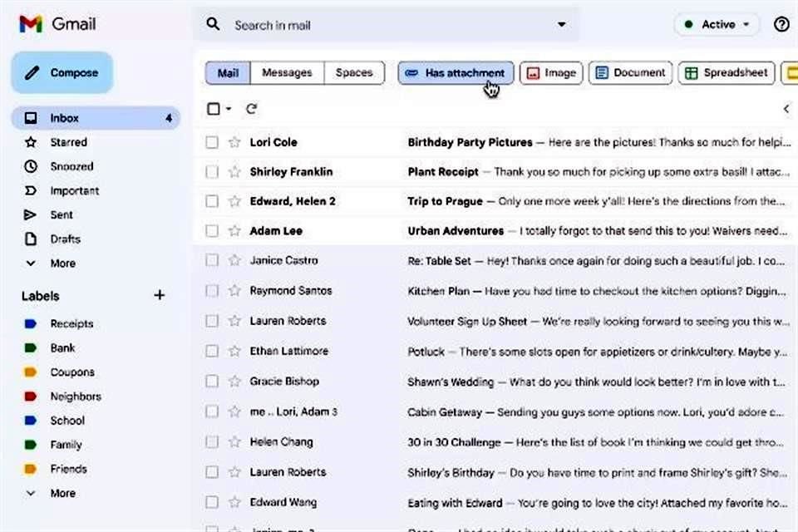The width and height of the screenshot is (798, 532).
Task: Select the Helen Chang email checkbox
Action: tap(212, 442)
